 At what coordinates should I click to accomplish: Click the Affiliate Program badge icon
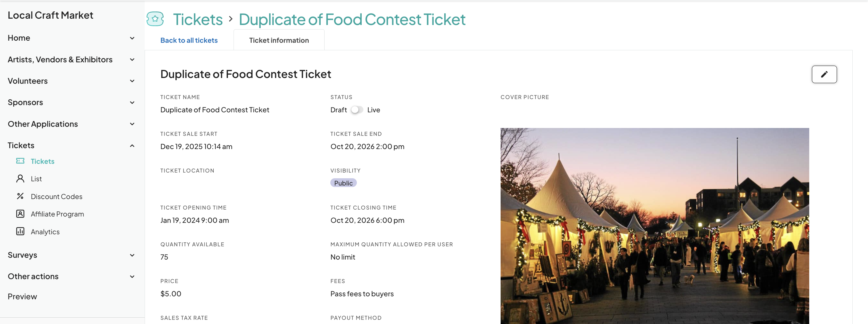pyautogui.click(x=20, y=214)
